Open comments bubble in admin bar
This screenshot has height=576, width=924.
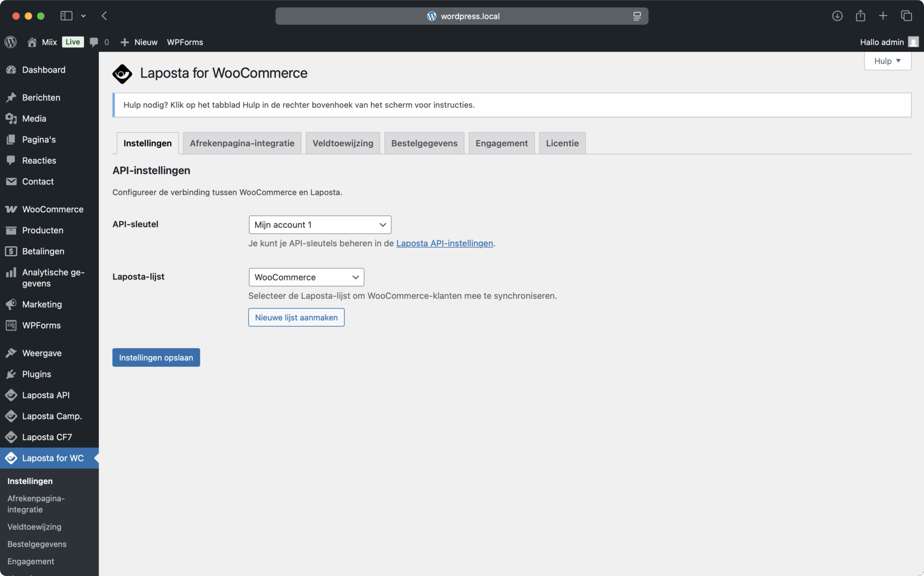(x=94, y=42)
